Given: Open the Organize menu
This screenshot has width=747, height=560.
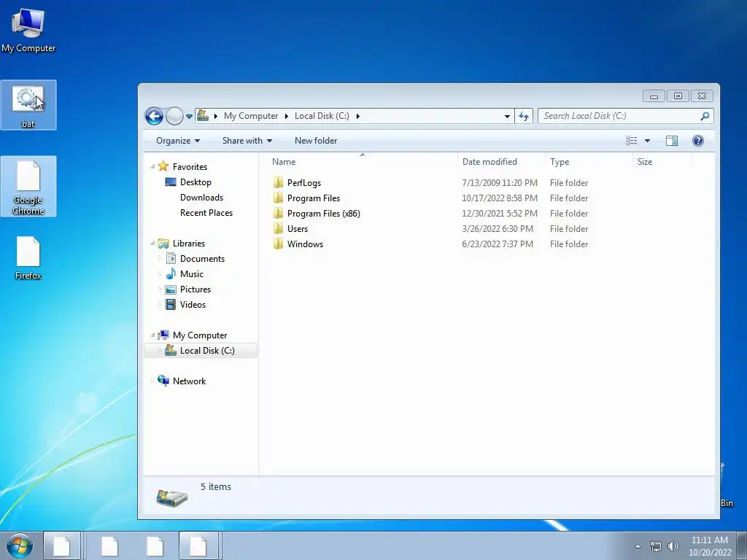Looking at the screenshot, I should (178, 141).
